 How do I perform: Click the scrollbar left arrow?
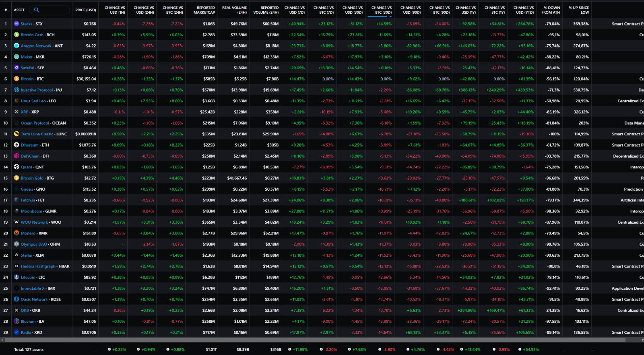tap(2, 340)
